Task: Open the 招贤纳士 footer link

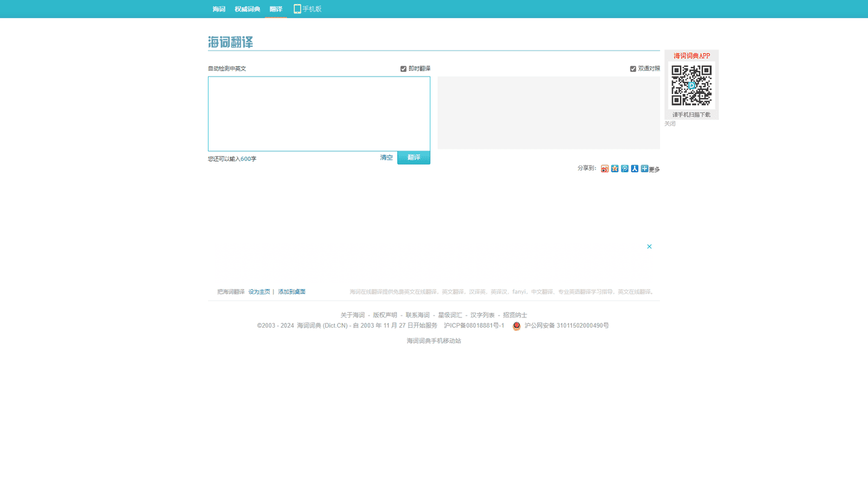Action: pos(515,315)
